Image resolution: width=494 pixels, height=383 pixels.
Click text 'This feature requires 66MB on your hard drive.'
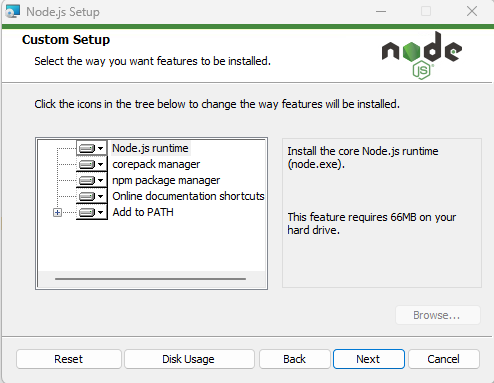coord(372,223)
